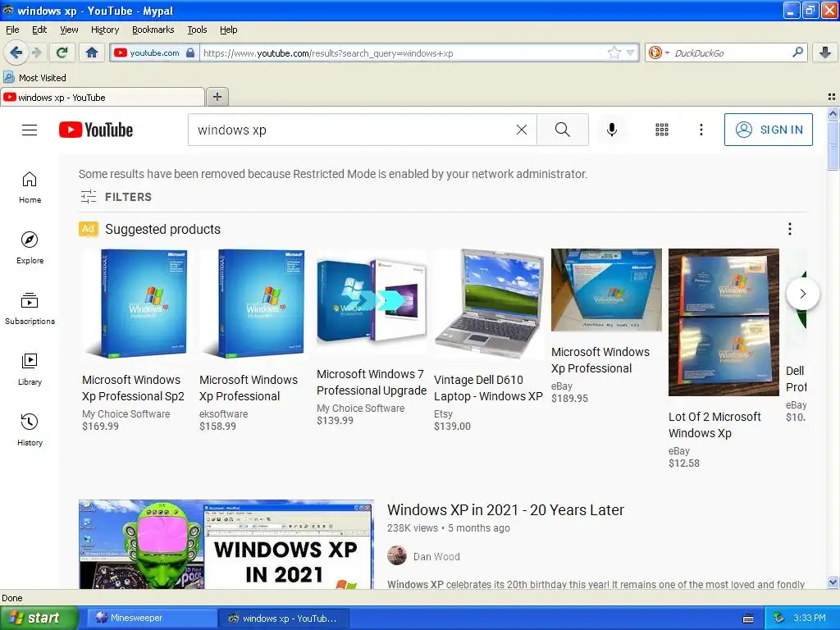
Task: Click the padlock site security icon
Action: (190, 52)
